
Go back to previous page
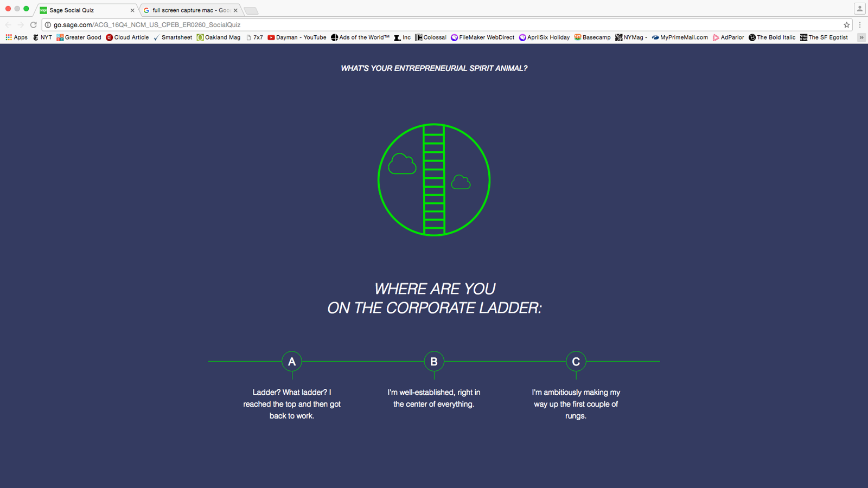[8, 25]
